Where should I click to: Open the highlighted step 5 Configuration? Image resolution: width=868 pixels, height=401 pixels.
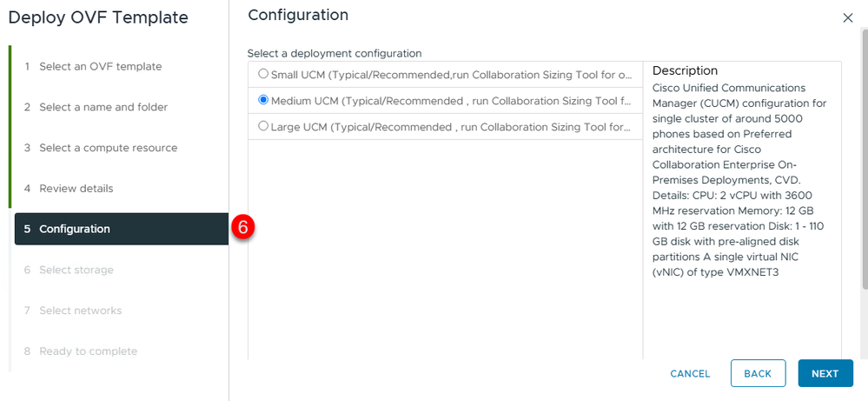(x=122, y=229)
